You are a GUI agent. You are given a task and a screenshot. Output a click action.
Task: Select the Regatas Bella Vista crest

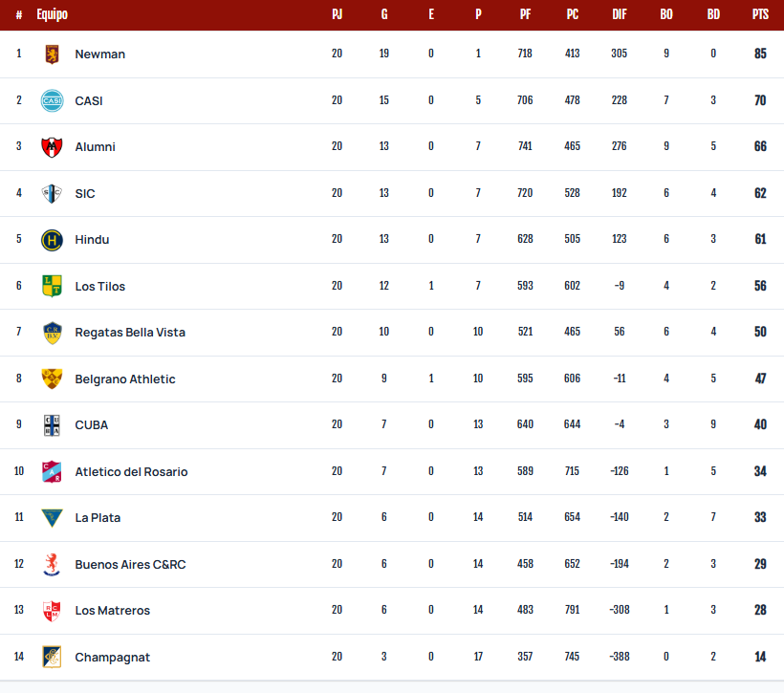(x=52, y=333)
